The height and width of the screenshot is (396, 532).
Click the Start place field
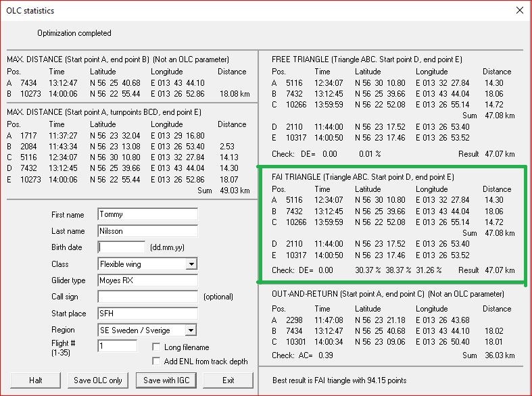[147, 314]
